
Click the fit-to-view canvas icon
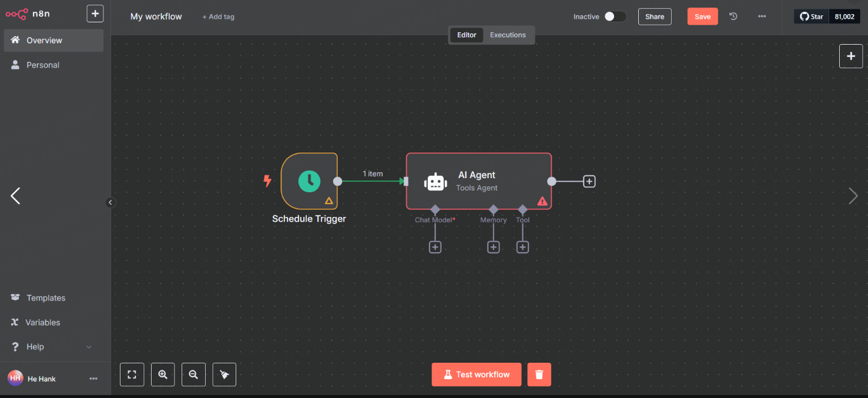click(x=132, y=374)
